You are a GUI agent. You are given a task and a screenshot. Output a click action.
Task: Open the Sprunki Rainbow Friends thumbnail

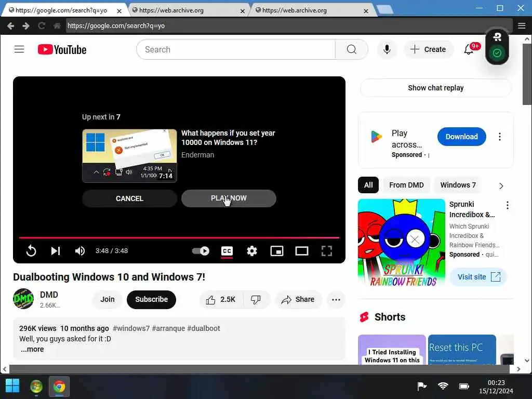402,243
